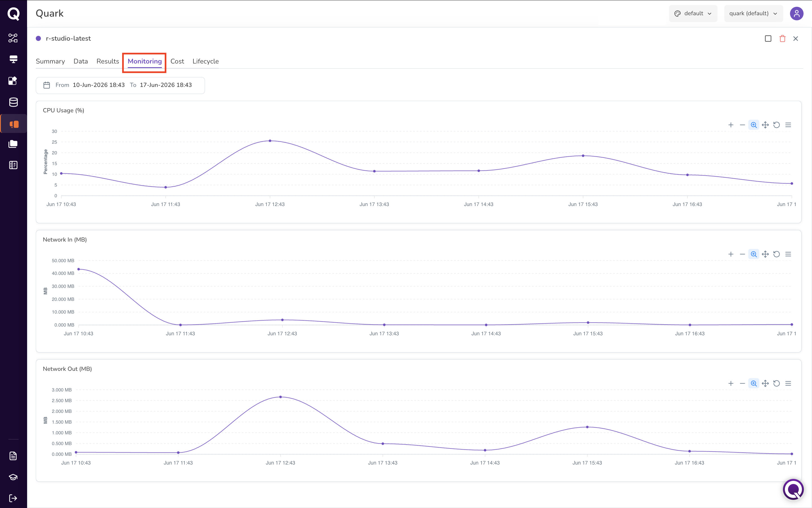Viewport: 812px width, 508px height.
Task: Open the table/ledger icon in the sidebar
Action: tap(14, 165)
